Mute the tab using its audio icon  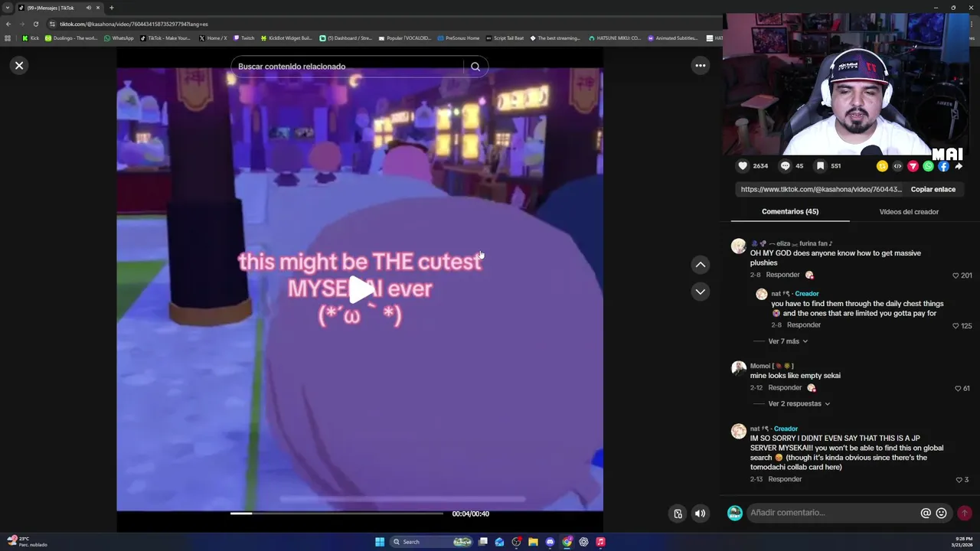(x=88, y=8)
